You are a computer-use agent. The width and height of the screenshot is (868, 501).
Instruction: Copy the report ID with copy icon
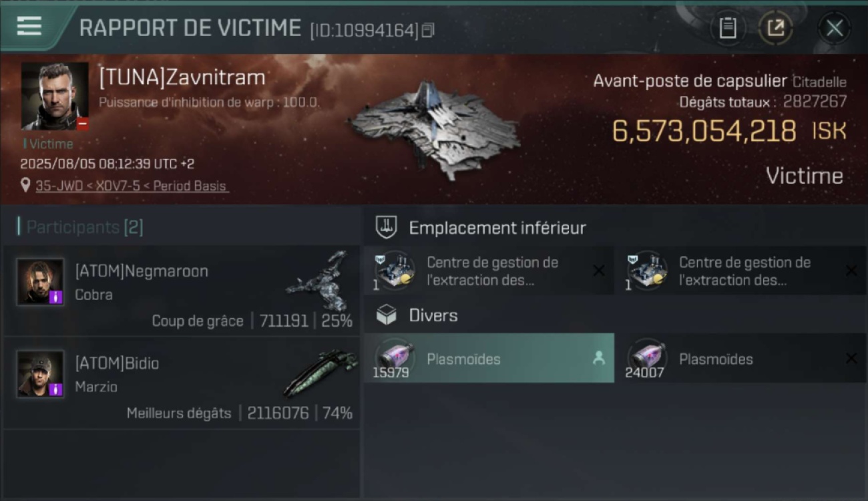(x=428, y=30)
